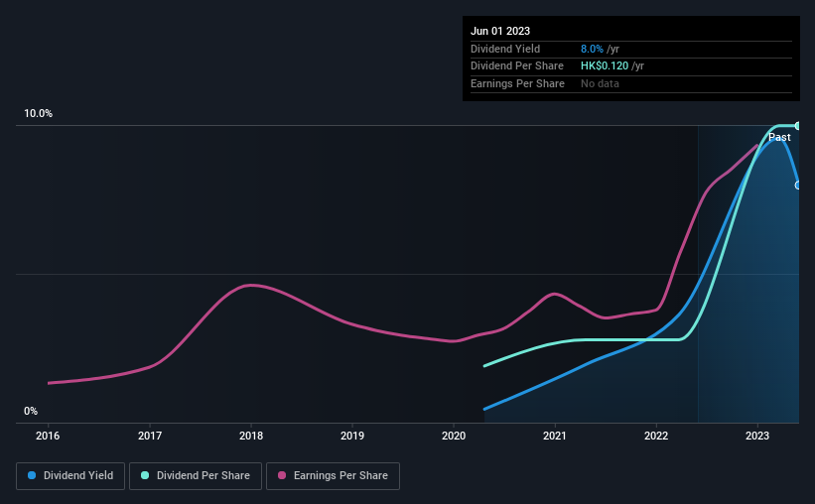Click the Jun 01 2023 tooltip date
The image size is (815, 504).
click(500, 31)
